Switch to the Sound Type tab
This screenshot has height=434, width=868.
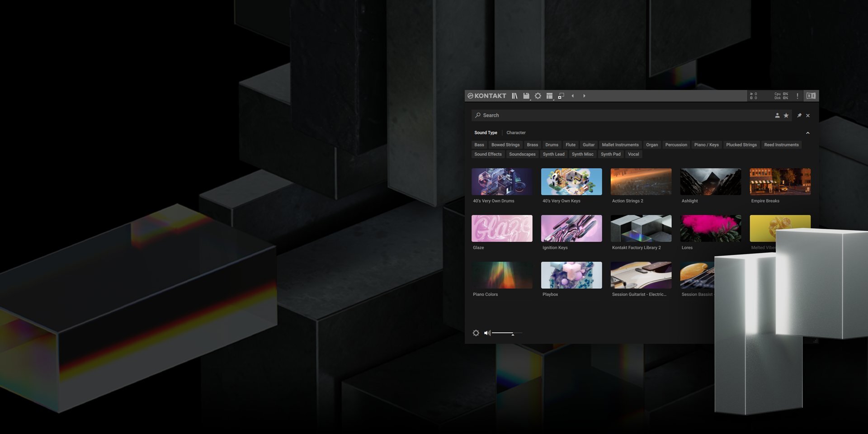click(486, 132)
